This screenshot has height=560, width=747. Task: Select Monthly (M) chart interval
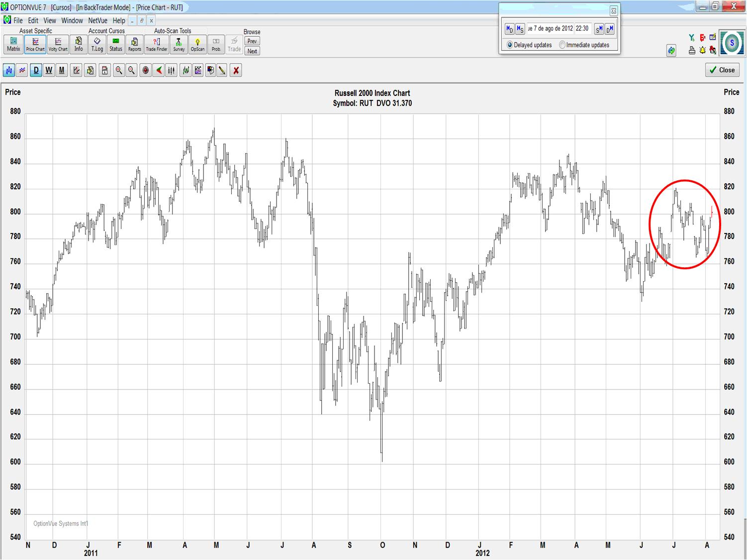62,71
